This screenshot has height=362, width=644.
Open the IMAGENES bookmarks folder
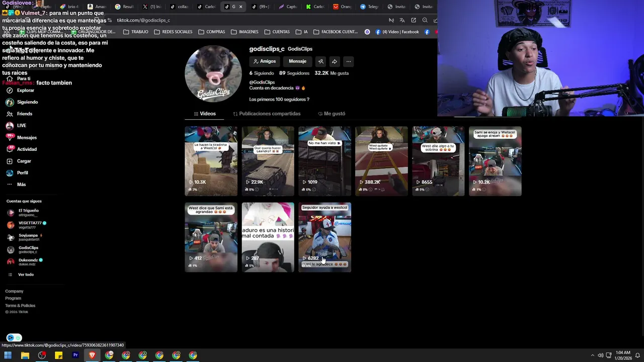tap(245, 32)
